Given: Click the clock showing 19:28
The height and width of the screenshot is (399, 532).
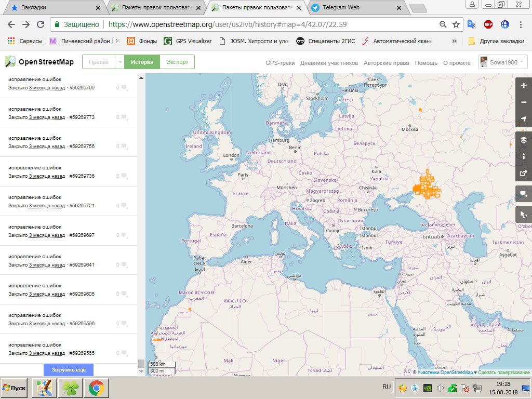Looking at the screenshot, I should pyautogui.click(x=503, y=384).
